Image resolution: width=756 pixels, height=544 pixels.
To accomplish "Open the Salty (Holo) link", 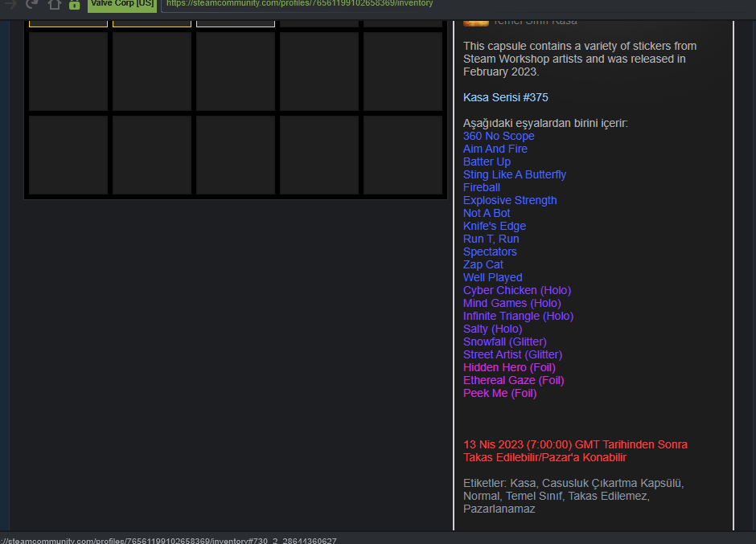I will tap(492, 329).
